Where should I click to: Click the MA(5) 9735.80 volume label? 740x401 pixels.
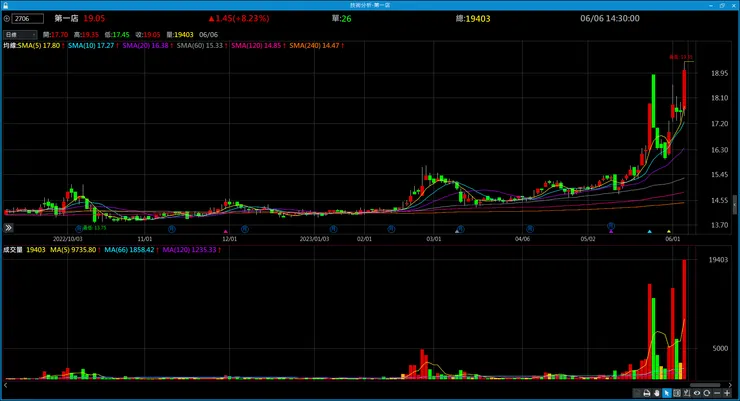point(73,250)
